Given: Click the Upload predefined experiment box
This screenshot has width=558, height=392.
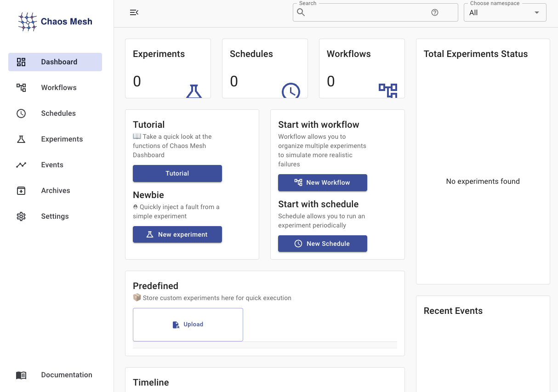Looking at the screenshot, I should pos(188,324).
